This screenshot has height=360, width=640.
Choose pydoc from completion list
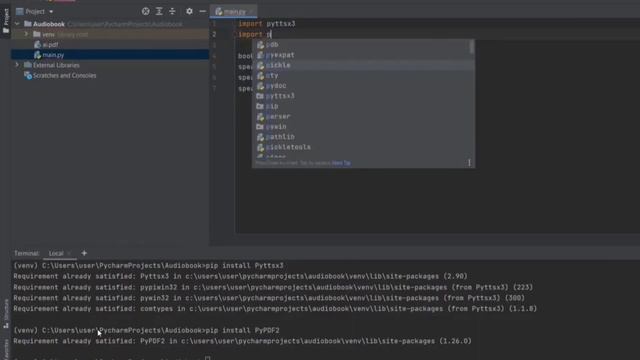click(363, 86)
